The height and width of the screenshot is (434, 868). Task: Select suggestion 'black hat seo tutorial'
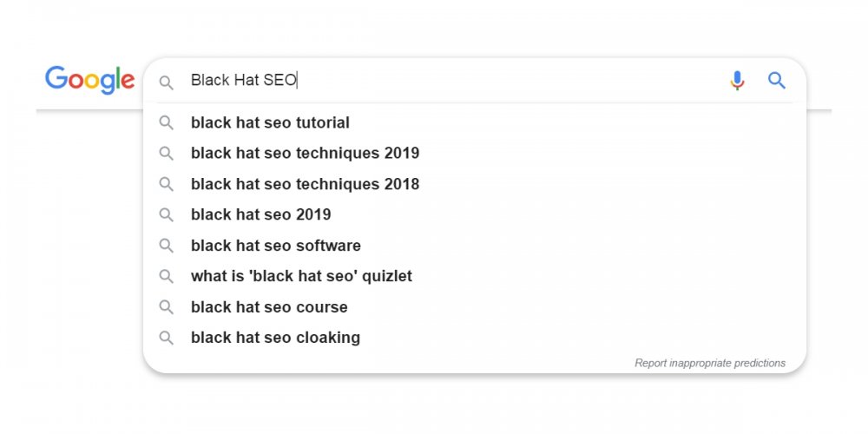pyautogui.click(x=475, y=122)
